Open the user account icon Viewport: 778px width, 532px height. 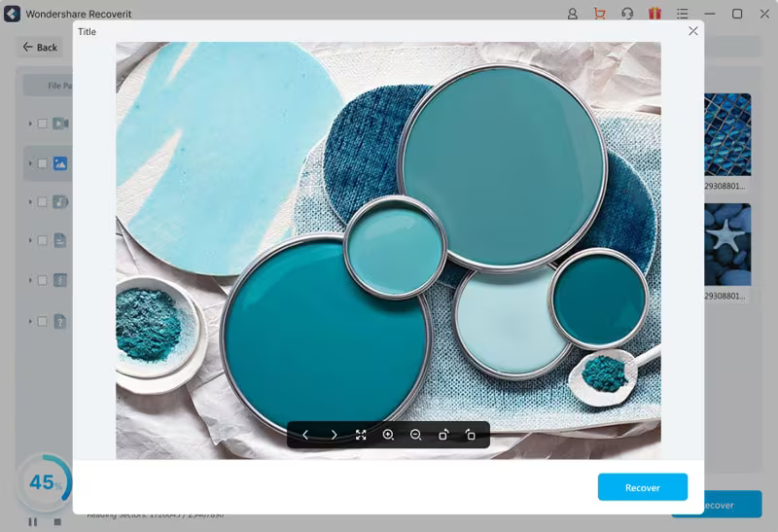tap(572, 14)
